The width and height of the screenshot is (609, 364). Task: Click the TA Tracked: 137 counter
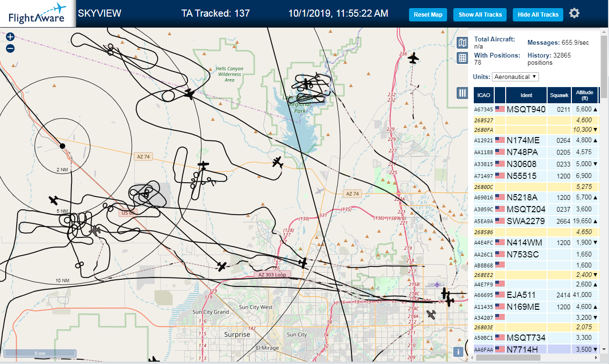click(216, 13)
